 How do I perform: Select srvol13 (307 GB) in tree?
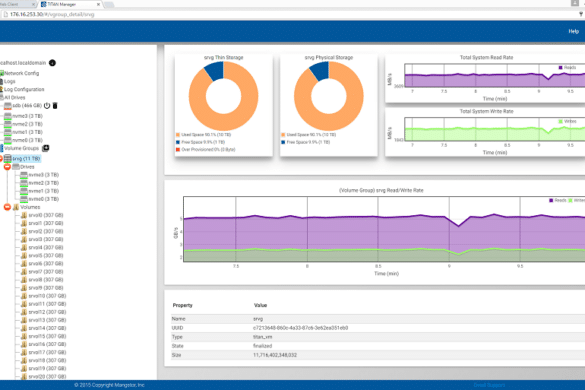click(x=47, y=320)
